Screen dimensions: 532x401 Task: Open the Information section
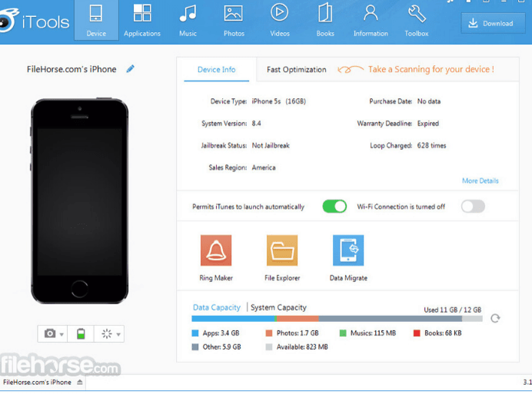(371, 20)
